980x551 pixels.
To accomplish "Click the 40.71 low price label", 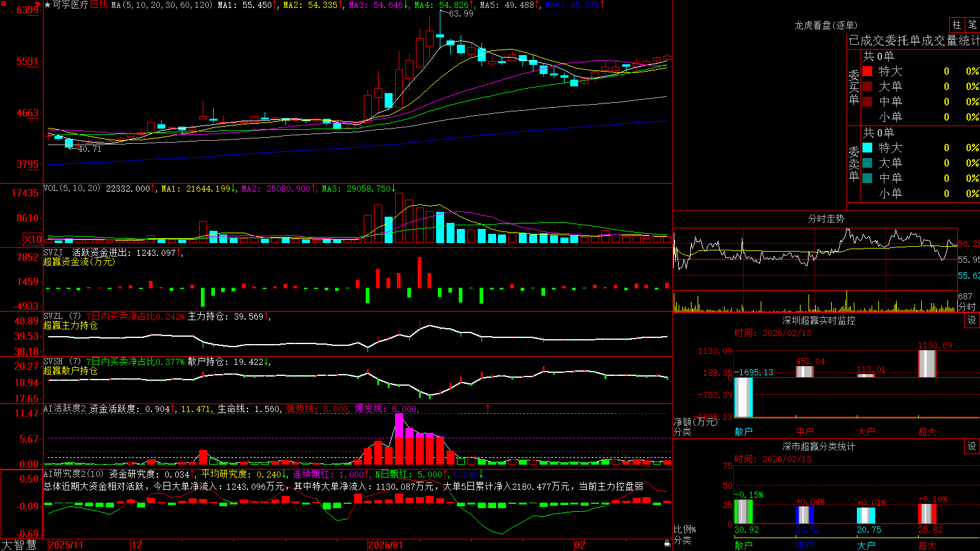I will (89, 149).
